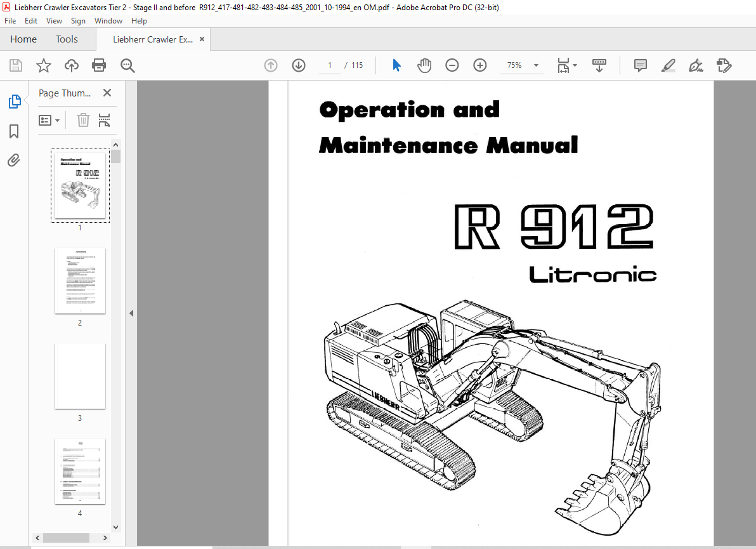
Task: Select the Liebherr Crawler Ex... document tab
Action: tap(153, 39)
